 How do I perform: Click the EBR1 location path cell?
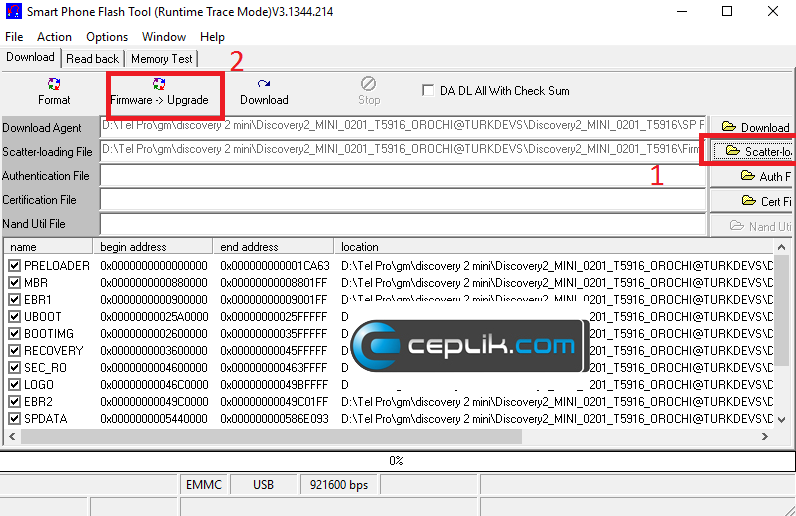pyautogui.click(x=557, y=300)
